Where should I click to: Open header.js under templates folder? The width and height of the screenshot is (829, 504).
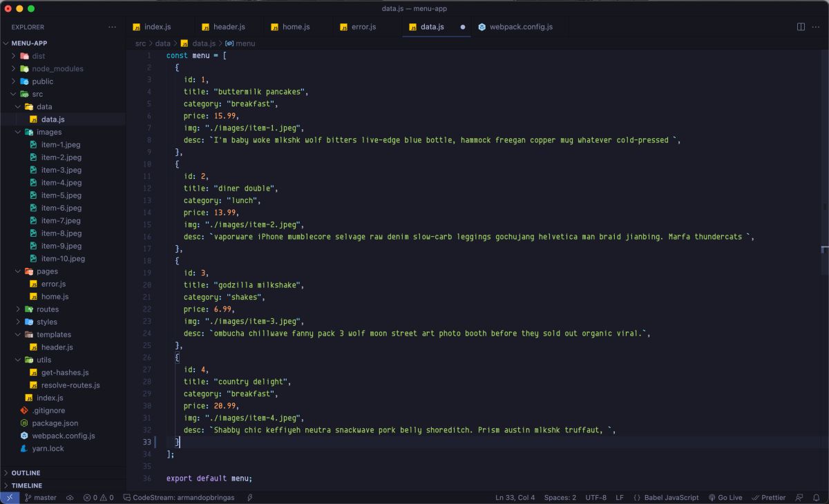pyautogui.click(x=63, y=347)
